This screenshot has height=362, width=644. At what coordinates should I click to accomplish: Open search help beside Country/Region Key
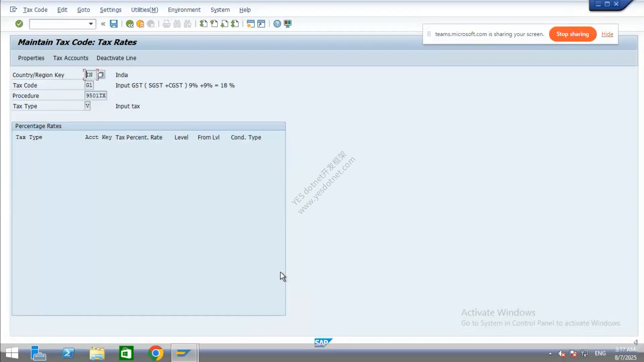[101, 74]
